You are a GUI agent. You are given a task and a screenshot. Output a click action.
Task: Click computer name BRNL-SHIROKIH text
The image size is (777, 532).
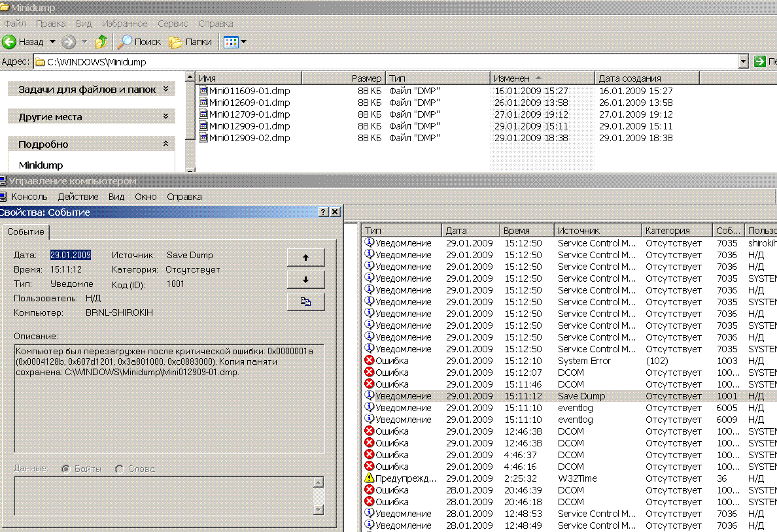119,312
